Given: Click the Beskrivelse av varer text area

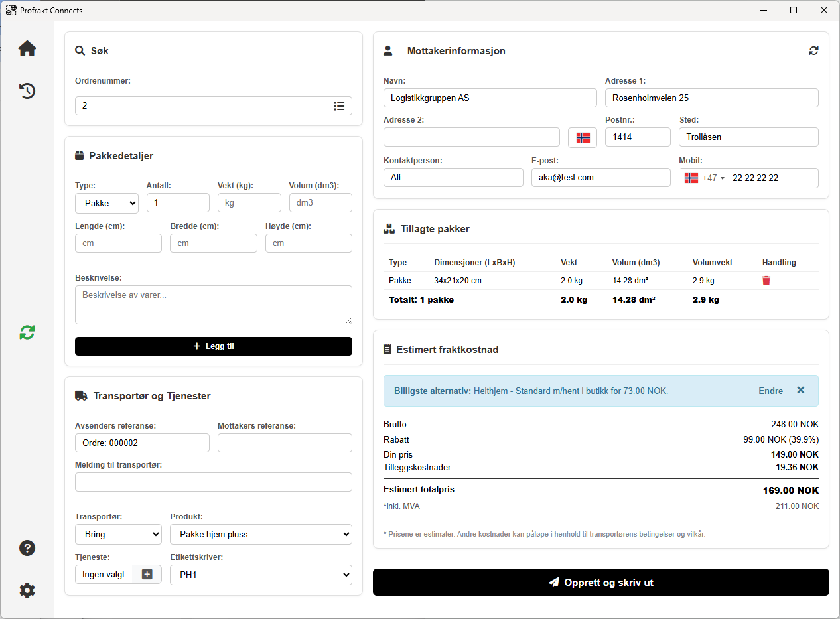Looking at the screenshot, I should pyautogui.click(x=213, y=305).
